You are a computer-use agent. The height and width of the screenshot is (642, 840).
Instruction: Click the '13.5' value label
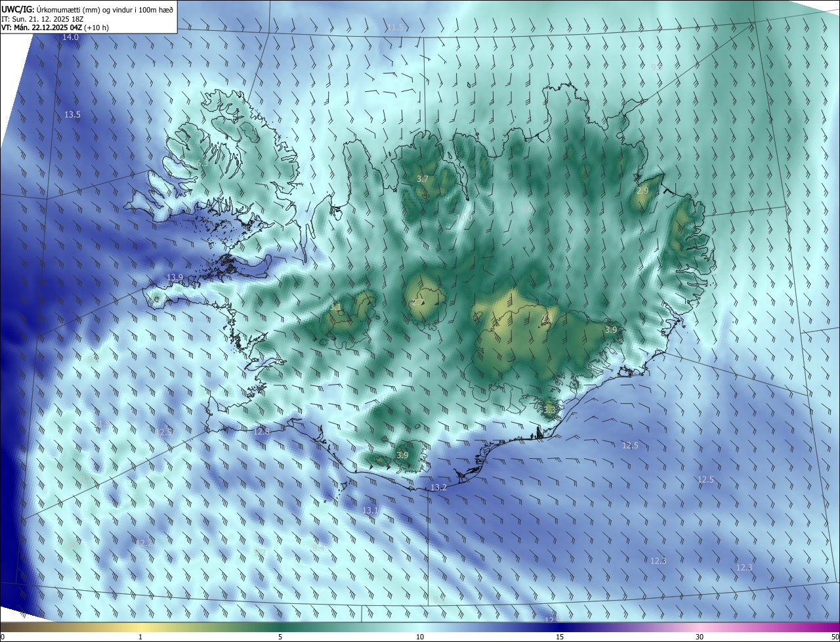pyautogui.click(x=72, y=114)
